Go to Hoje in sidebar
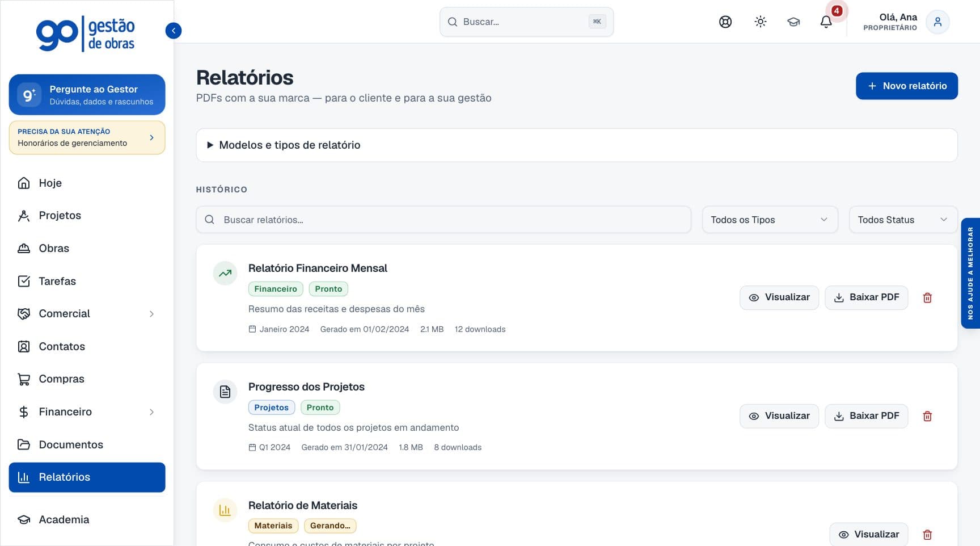980x546 pixels. [87, 183]
